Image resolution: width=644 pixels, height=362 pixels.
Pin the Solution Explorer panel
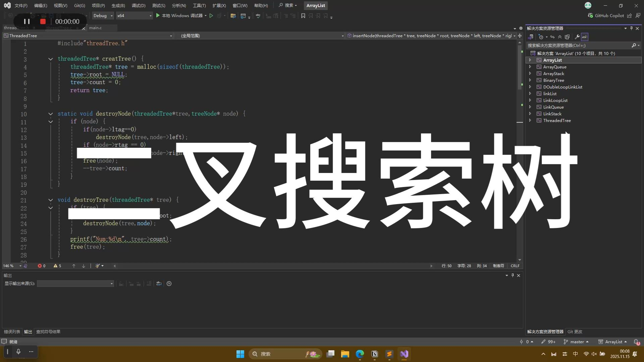631,28
